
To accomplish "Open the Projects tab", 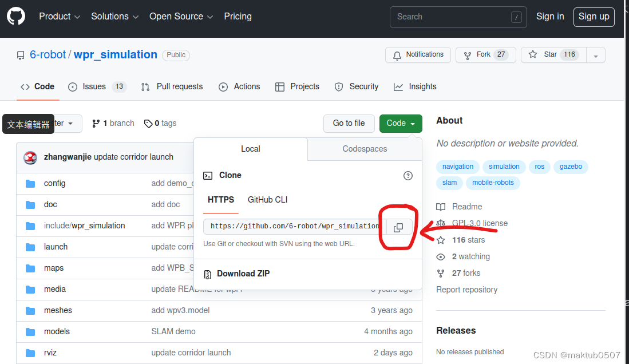I will click(x=297, y=86).
